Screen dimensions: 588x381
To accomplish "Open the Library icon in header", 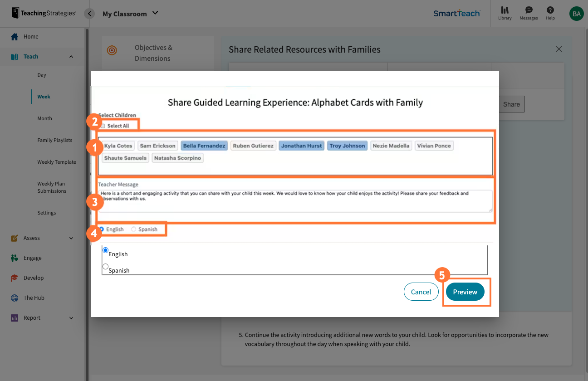I will (x=505, y=10).
